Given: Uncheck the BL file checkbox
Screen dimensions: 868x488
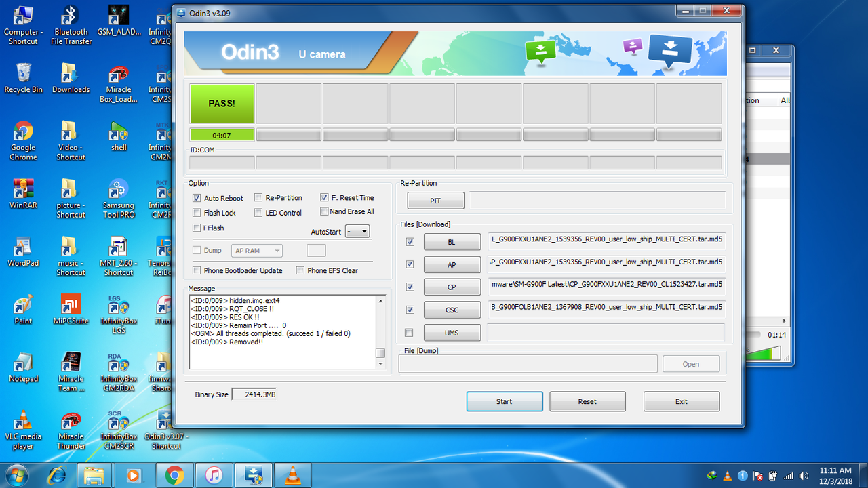Looking at the screenshot, I should [x=410, y=242].
